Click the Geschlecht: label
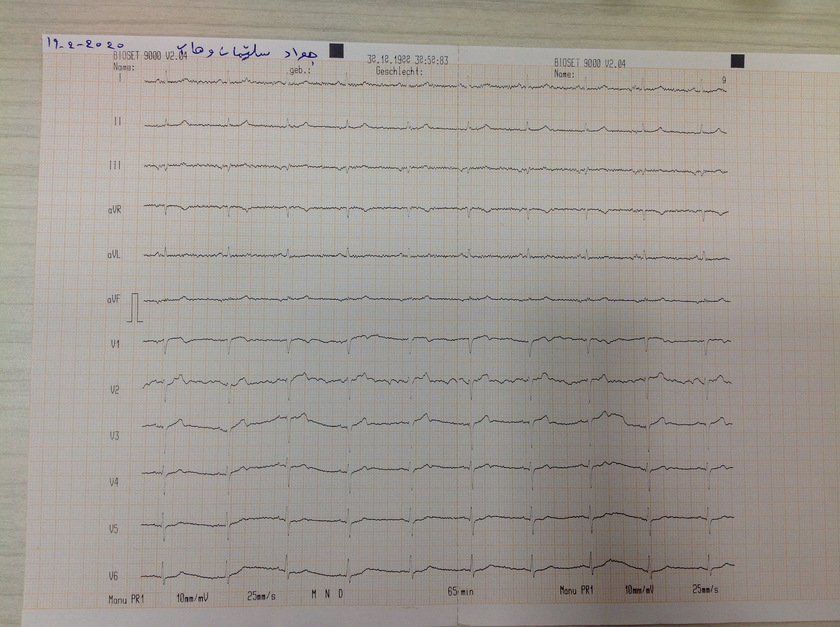Screen dimensions: 840x627 point(400,71)
